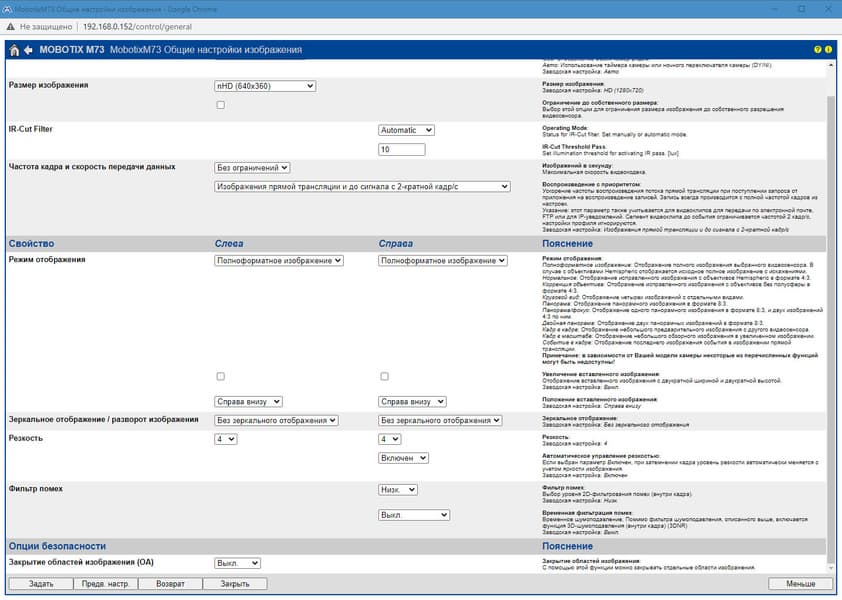
Task: Click the IR-Cut threshold field containing 10
Action: pyautogui.click(x=402, y=149)
